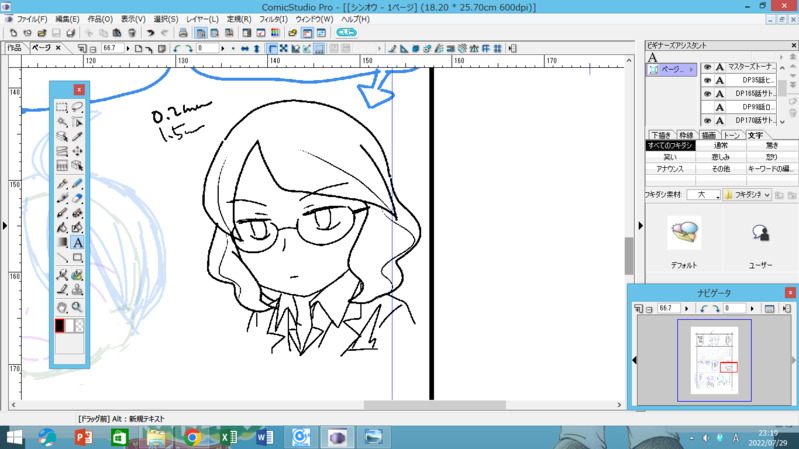Flip canvas horizontally with blue double arrow
The height and width of the screenshot is (449, 799).
[x=245, y=48]
